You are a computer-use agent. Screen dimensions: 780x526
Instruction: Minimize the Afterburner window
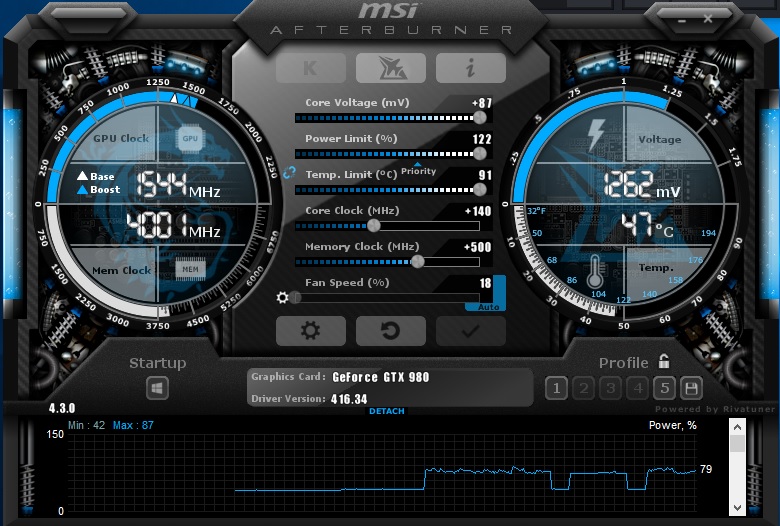(x=682, y=21)
